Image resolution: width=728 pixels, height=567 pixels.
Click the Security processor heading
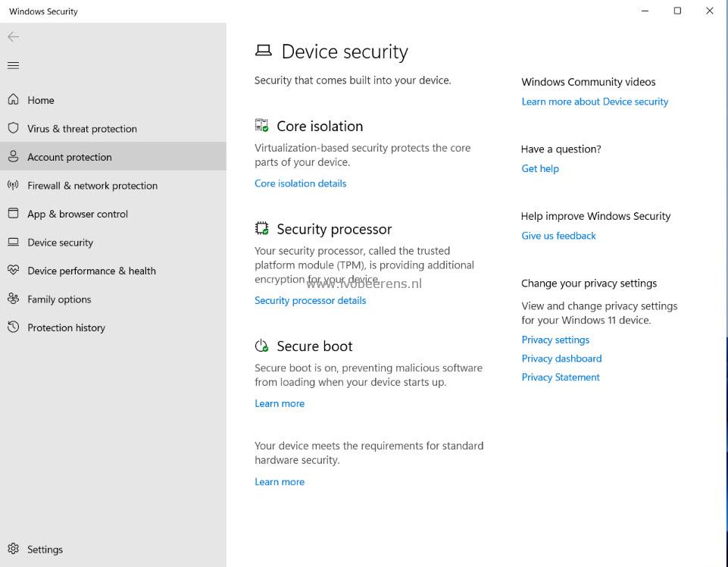point(334,229)
